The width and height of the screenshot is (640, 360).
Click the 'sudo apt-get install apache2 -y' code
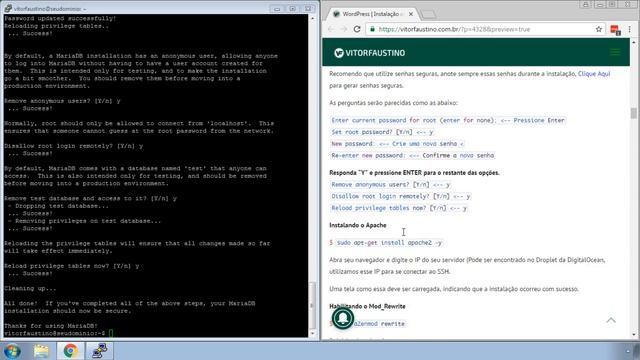pos(389,242)
